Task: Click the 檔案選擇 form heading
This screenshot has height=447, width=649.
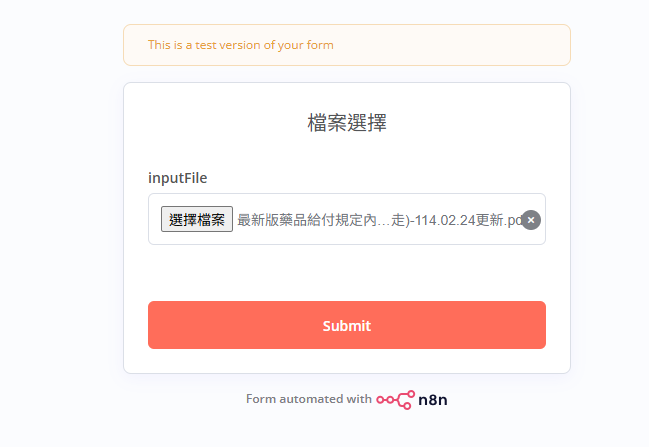Action: pyautogui.click(x=347, y=123)
